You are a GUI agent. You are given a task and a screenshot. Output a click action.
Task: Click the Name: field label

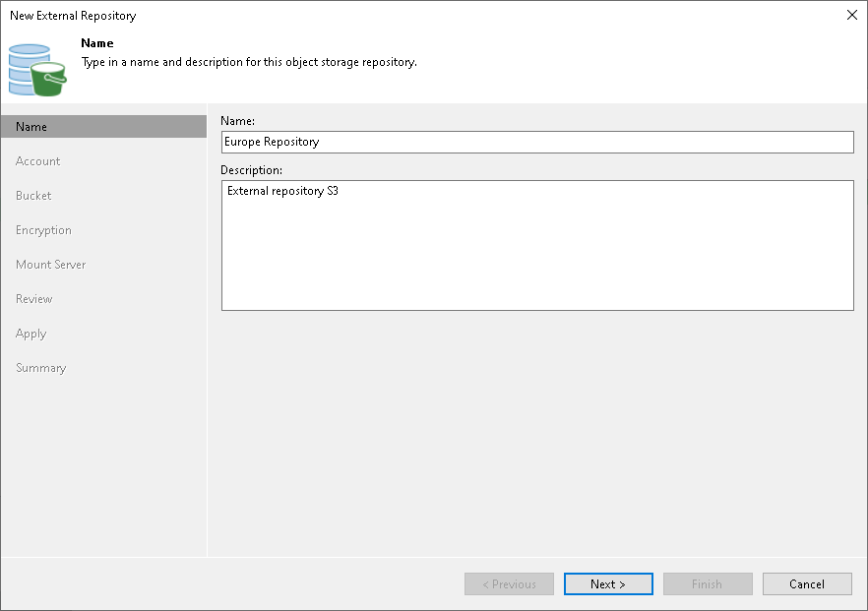pyautogui.click(x=237, y=121)
